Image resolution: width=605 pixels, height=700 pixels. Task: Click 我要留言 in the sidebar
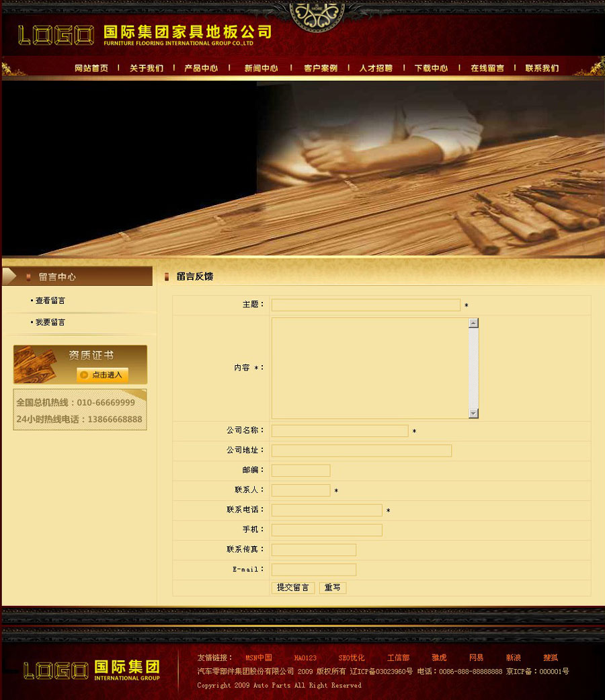(50, 322)
